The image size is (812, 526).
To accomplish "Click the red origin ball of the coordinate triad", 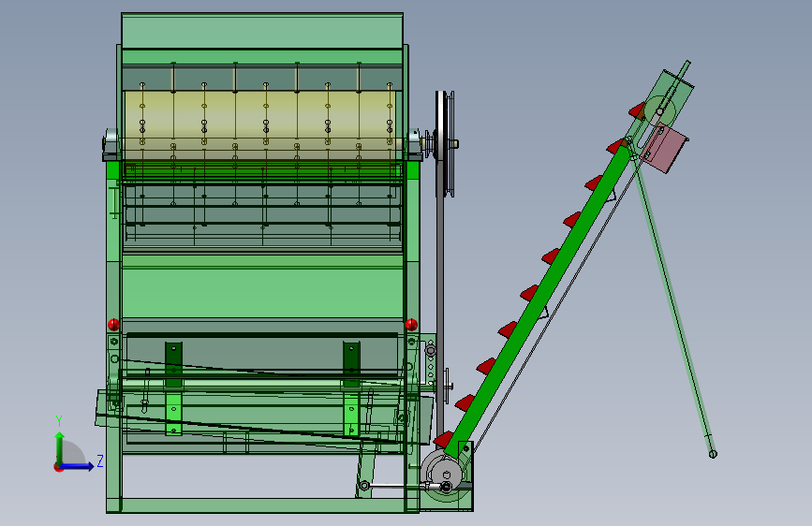I will [x=58, y=467].
